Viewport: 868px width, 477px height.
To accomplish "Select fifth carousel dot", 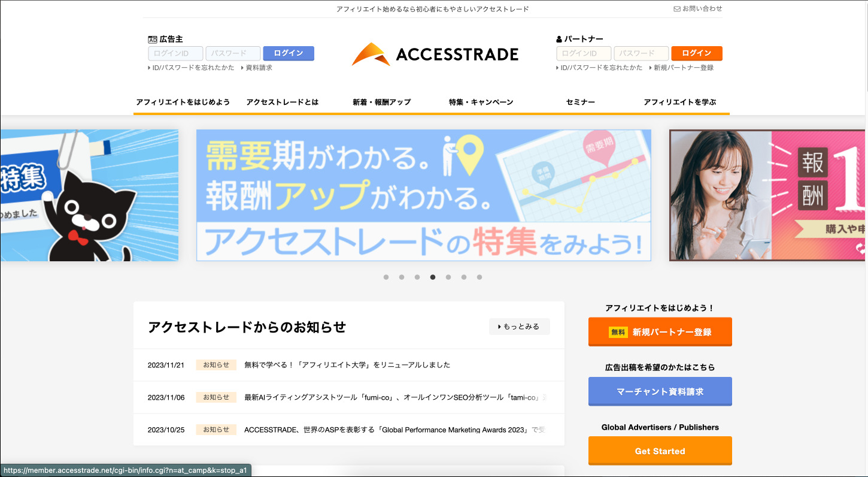I will (x=448, y=277).
